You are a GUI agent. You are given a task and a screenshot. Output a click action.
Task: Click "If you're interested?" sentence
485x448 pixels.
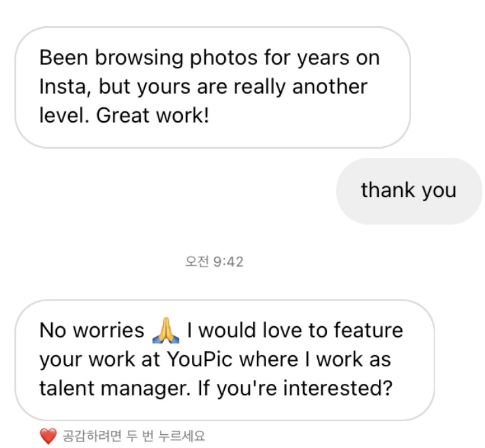coord(294,389)
